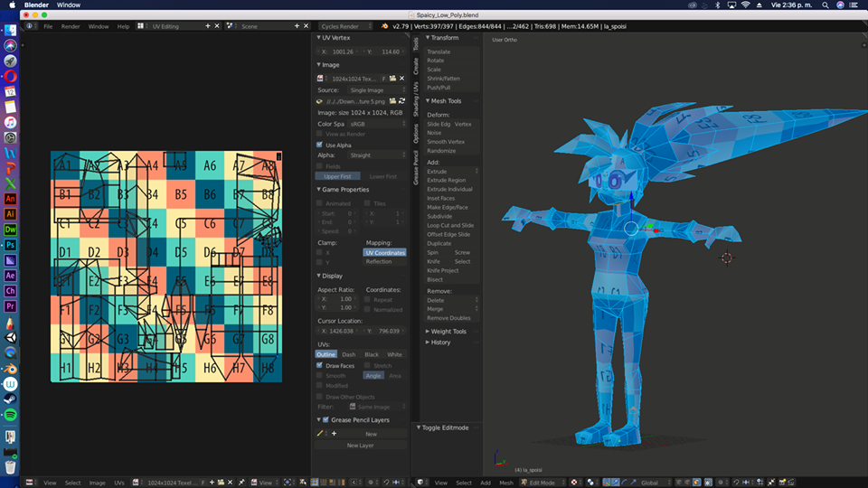Click the UV Vertex X coordinate field

point(339,52)
